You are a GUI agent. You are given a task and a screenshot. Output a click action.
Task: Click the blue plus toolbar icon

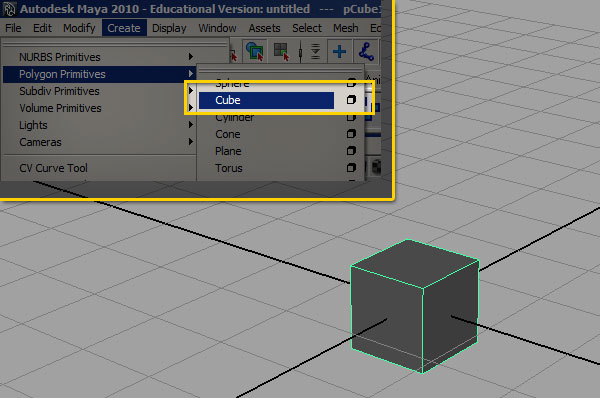point(339,51)
